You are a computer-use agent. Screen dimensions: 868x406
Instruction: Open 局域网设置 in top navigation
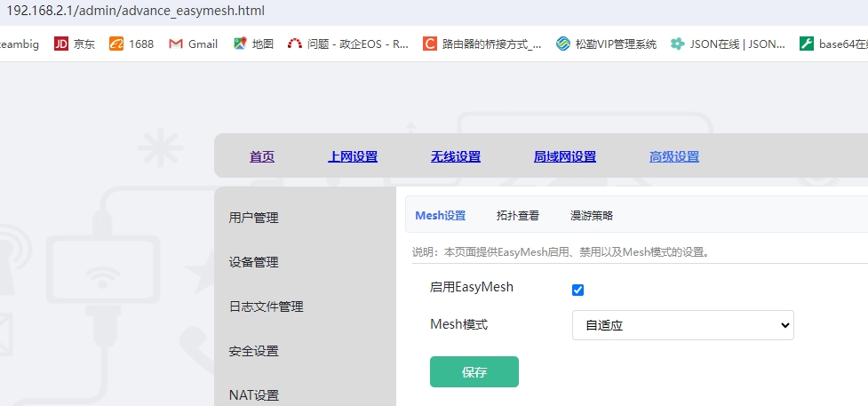pyautogui.click(x=565, y=156)
